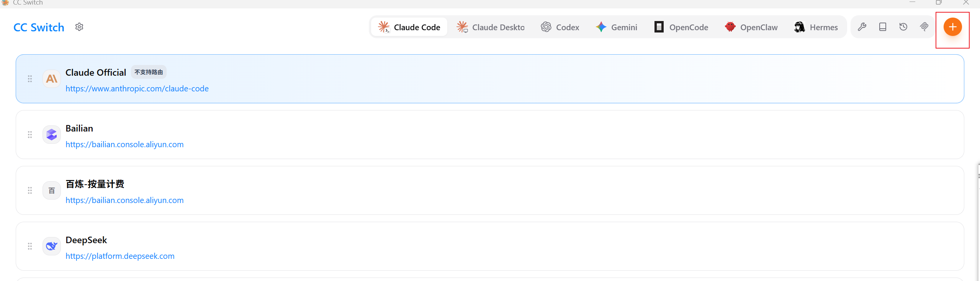Click the DeepSeek whale logo
The height and width of the screenshot is (281, 980).
tap(52, 246)
